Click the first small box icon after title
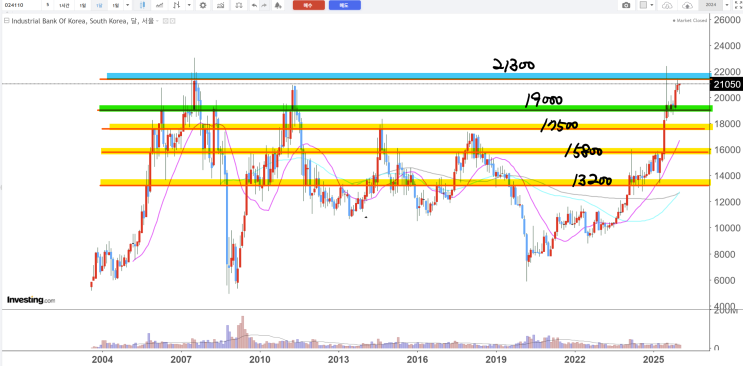This screenshot has height=366, width=743. [165, 21]
